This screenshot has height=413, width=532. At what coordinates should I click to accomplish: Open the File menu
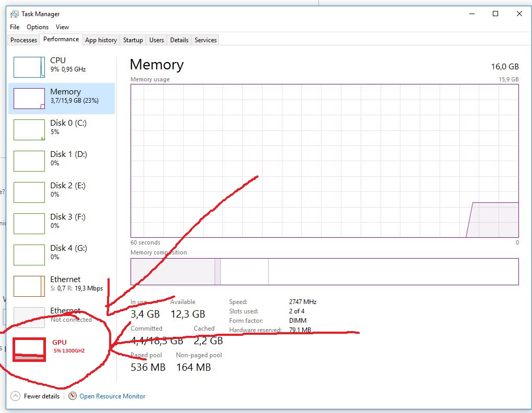(x=14, y=27)
